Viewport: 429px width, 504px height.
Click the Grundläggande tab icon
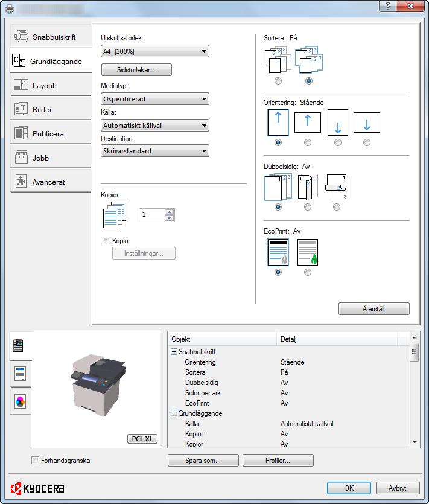(x=18, y=60)
